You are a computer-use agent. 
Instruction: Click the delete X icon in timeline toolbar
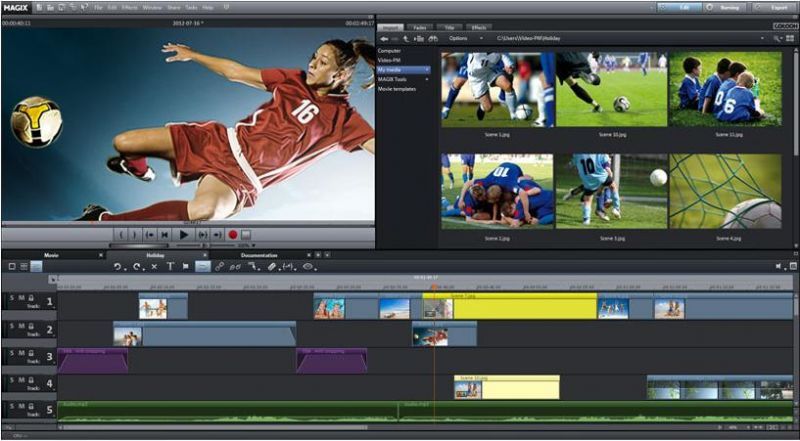click(x=153, y=267)
